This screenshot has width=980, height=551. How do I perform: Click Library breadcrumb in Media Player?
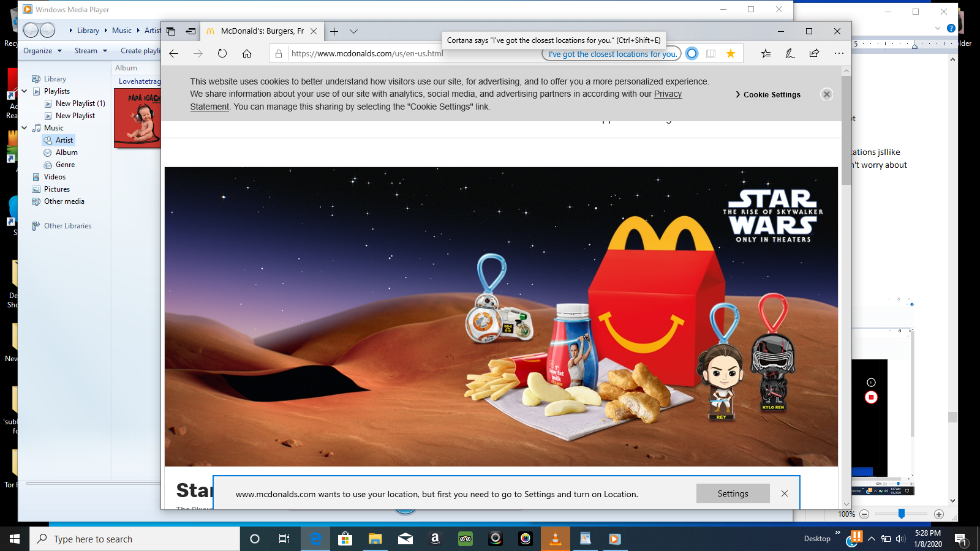(x=88, y=31)
